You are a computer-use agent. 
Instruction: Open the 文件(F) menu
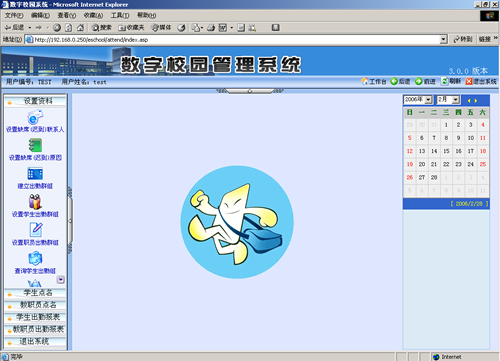pyautogui.click(x=14, y=15)
